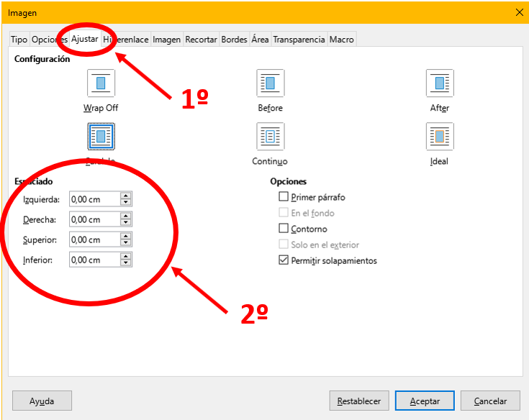This screenshot has width=529, height=420.
Task: Uncheck Permitir solapamientos
Action: click(284, 260)
